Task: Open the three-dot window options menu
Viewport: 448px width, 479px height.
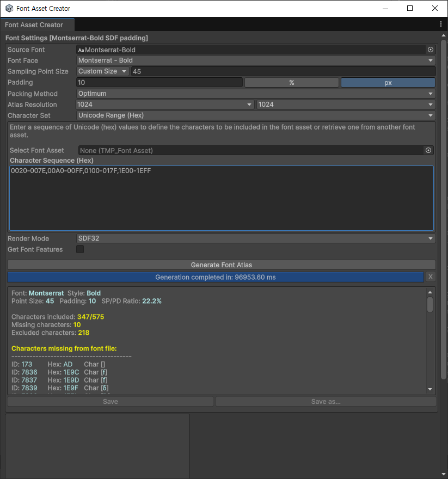Action: coord(441,24)
